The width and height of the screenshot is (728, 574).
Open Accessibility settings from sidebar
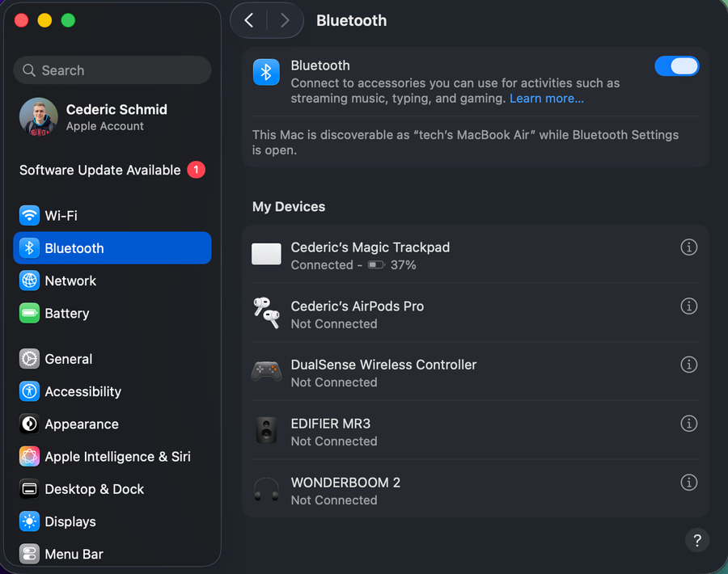pyautogui.click(x=112, y=391)
